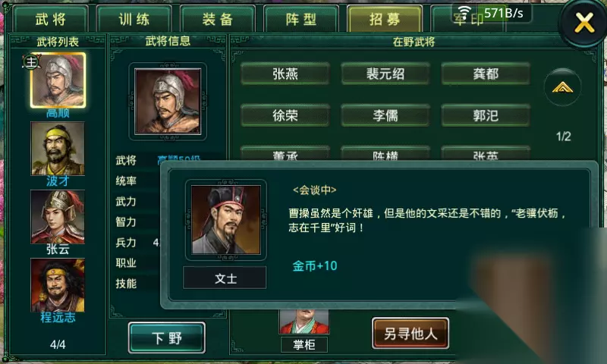
Task: Select general 高顺 portrait in list
Action: pyautogui.click(x=58, y=80)
